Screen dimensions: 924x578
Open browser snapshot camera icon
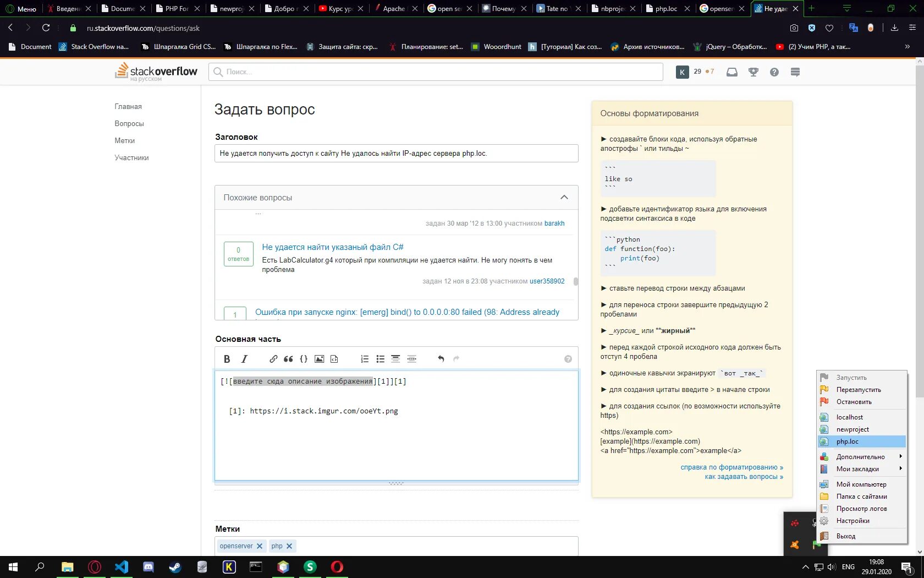794,28
